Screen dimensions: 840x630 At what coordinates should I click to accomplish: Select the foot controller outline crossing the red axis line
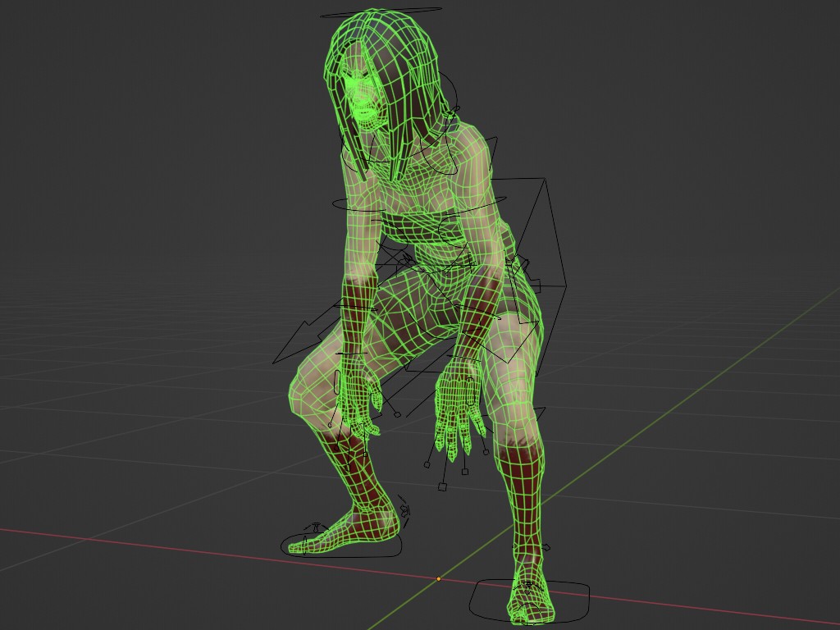tap(529, 600)
